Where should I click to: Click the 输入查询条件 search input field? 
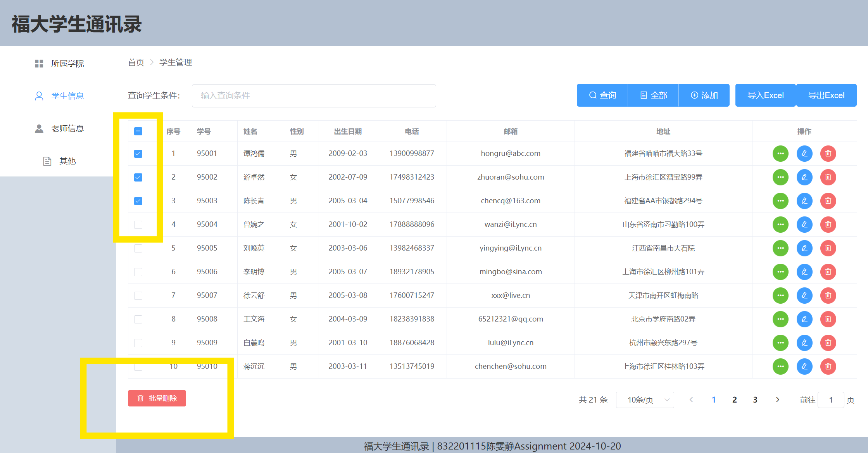coord(314,96)
